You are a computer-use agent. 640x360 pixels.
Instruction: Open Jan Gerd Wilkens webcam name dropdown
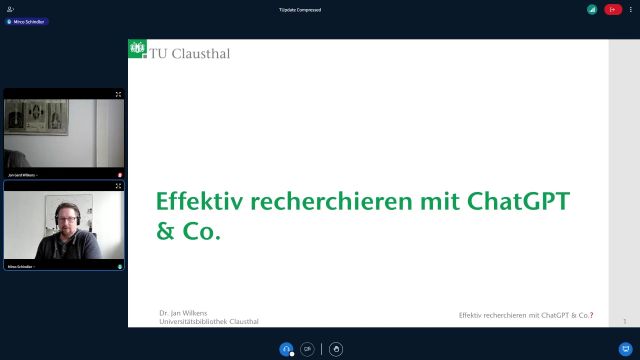point(23,175)
